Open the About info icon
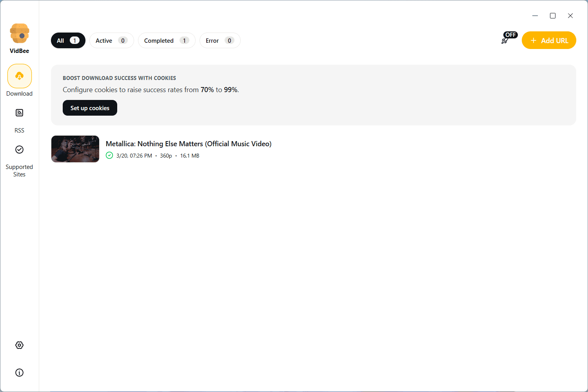Screen dimensions: 588x392 (20, 372)
